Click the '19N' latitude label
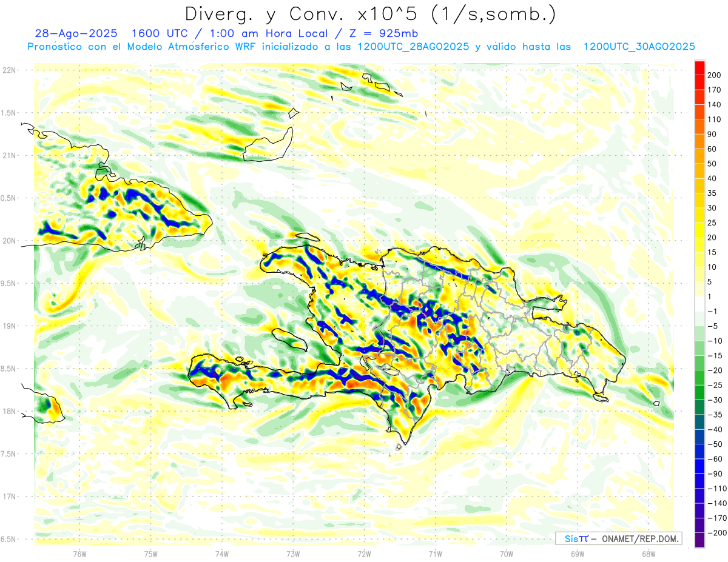The height and width of the screenshot is (562, 728). (x=9, y=326)
